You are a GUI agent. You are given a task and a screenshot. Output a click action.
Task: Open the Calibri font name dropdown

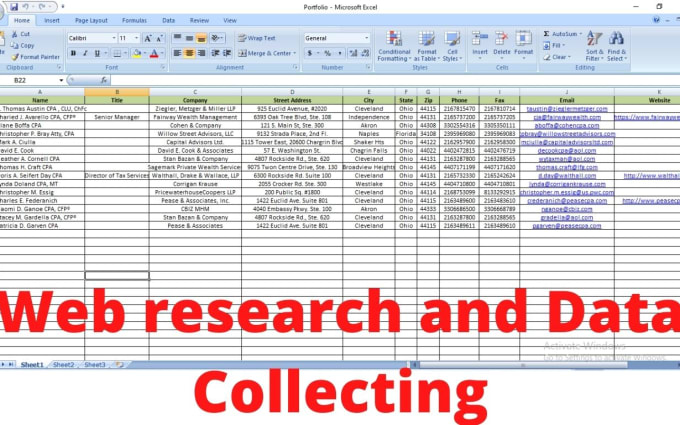[114, 38]
